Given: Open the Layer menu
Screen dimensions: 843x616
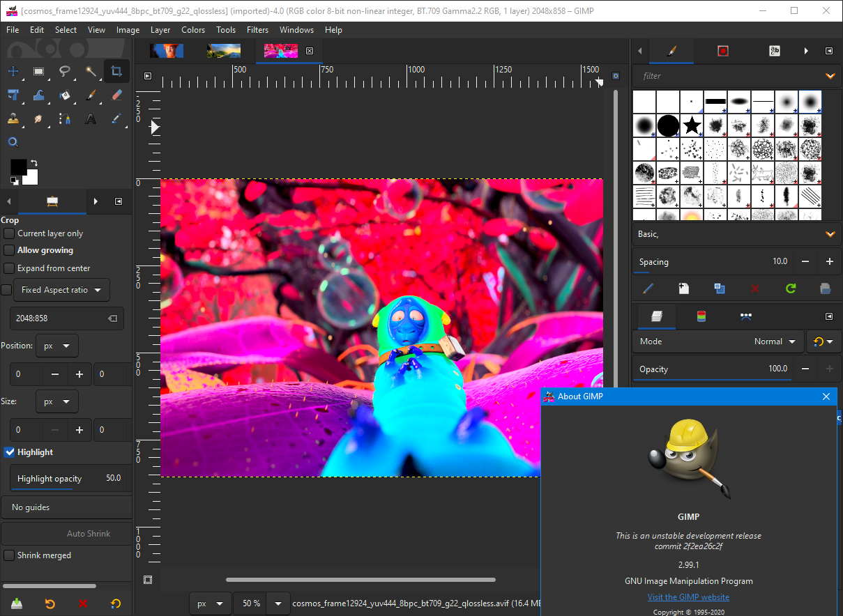Looking at the screenshot, I should 160,30.
